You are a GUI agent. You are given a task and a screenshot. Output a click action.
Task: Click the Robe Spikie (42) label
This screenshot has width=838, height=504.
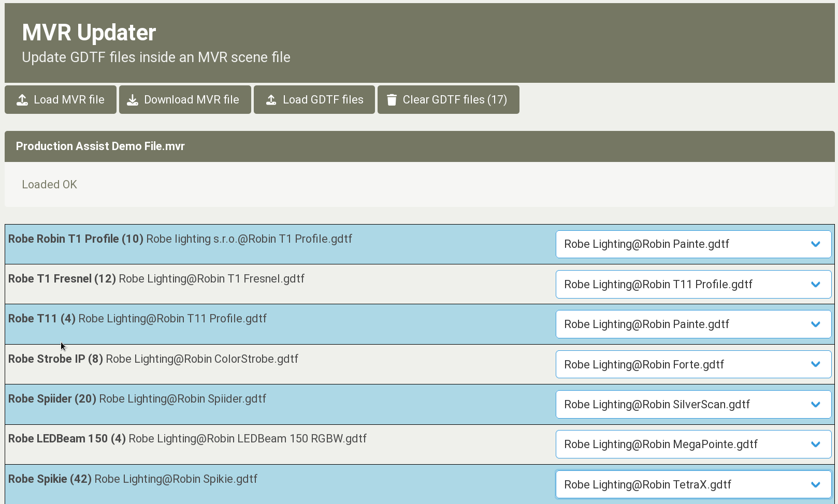pos(50,479)
